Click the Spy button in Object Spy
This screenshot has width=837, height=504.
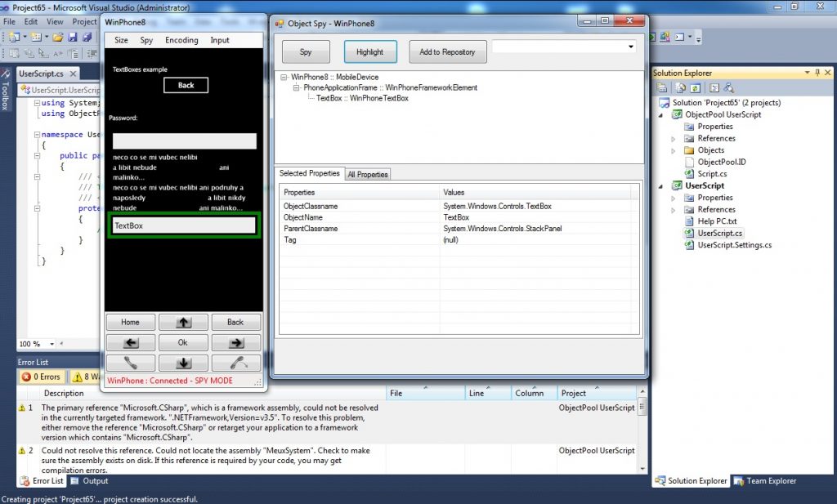click(306, 51)
